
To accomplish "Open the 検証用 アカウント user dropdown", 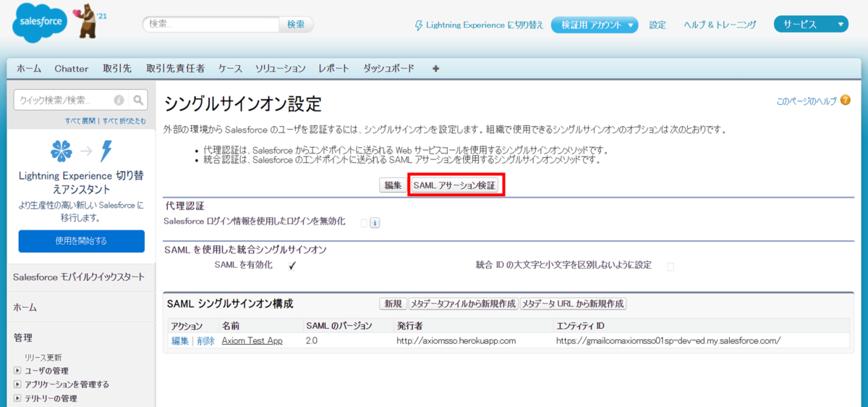I will coord(595,25).
